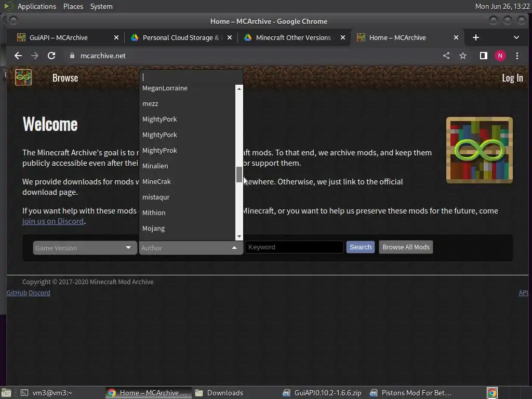Open the GitHub footer link
Image resolution: width=532 pixels, height=399 pixels.
coord(17,293)
